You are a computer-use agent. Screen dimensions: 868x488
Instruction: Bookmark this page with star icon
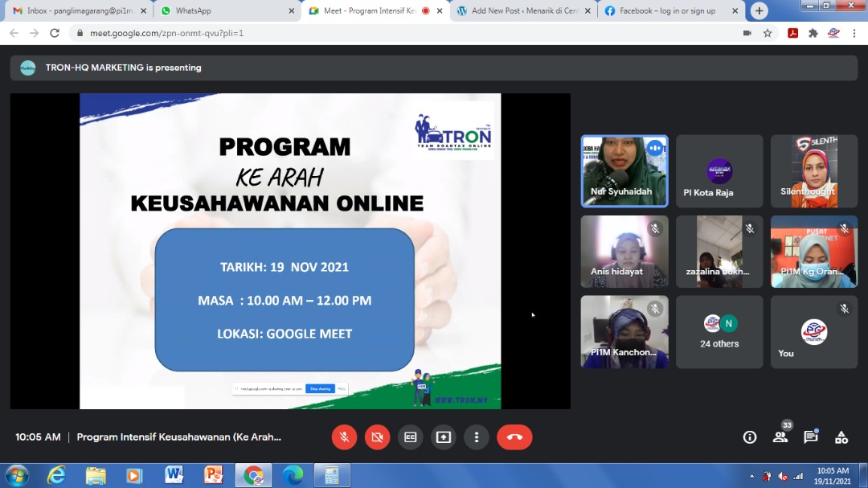pyautogui.click(x=768, y=33)
